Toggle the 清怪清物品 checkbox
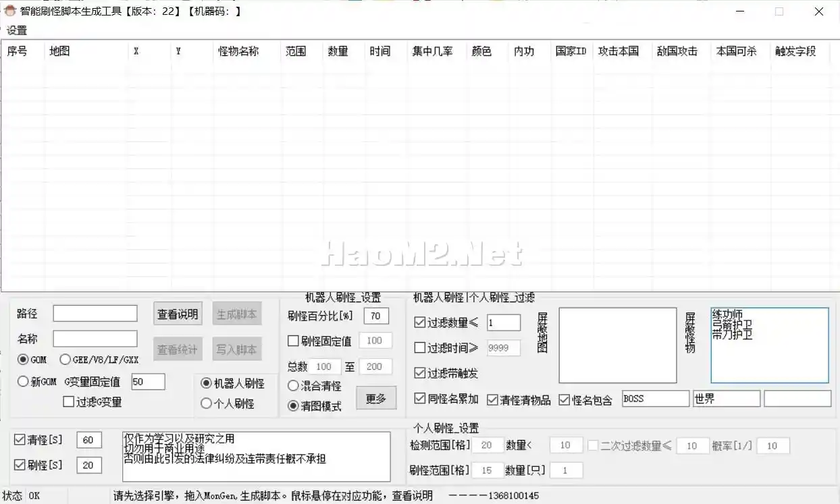This screenshot has width=840, height=504. [x=519, y=399]
